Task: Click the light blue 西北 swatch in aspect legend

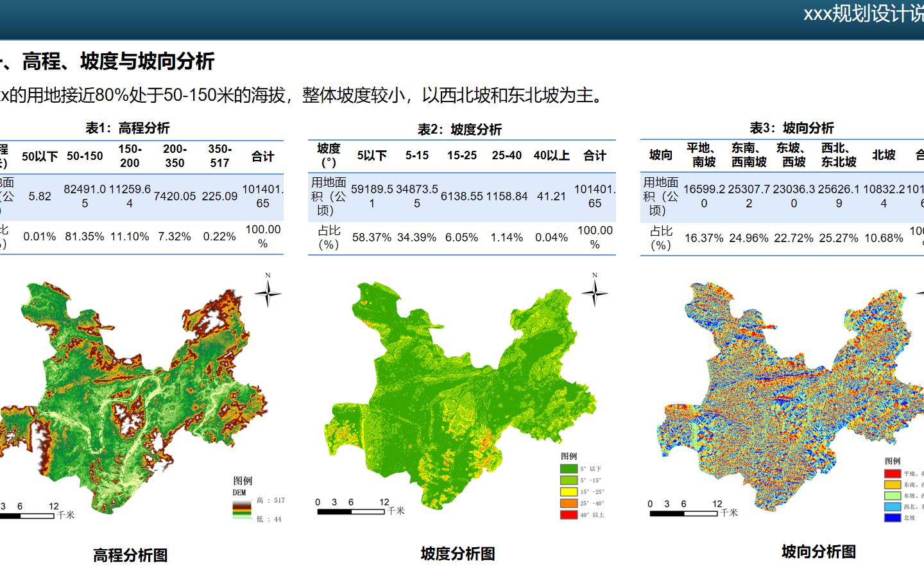Action: 893,507
